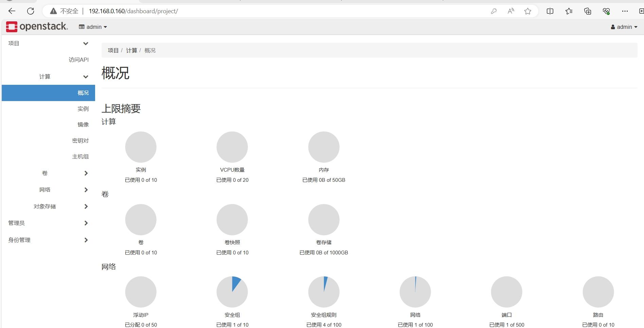Click the OpenStack logo

[x=37, y=27]
